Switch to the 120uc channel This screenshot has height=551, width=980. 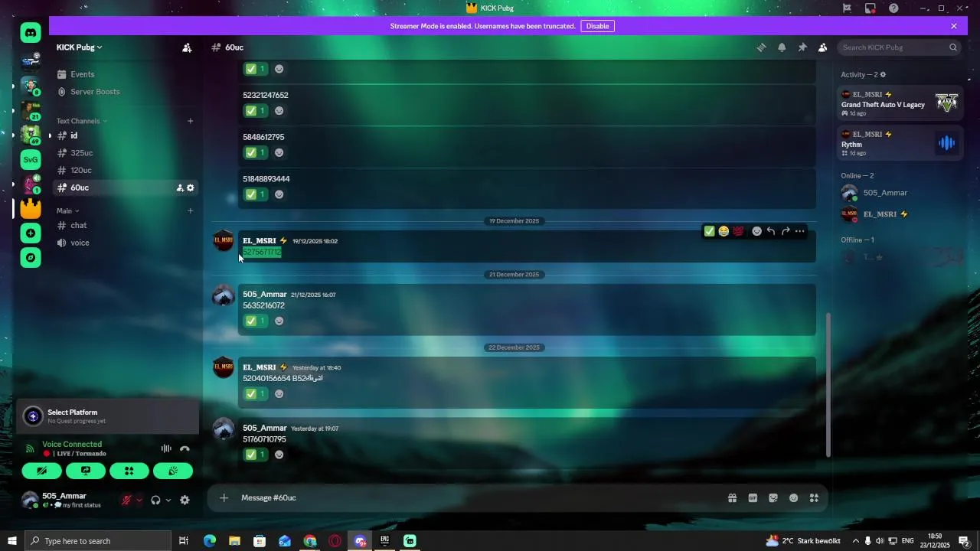126,171
